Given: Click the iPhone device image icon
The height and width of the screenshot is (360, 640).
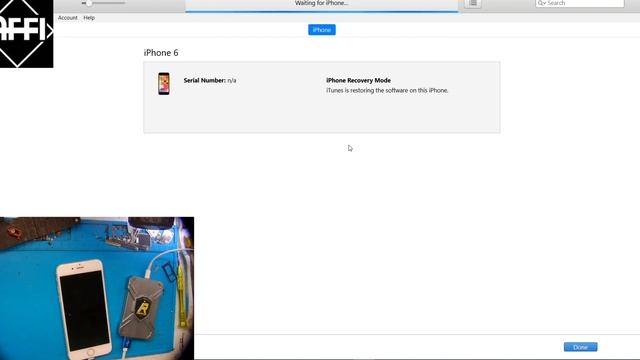Looking at the screenshot, I should click(x=164, y=84).
